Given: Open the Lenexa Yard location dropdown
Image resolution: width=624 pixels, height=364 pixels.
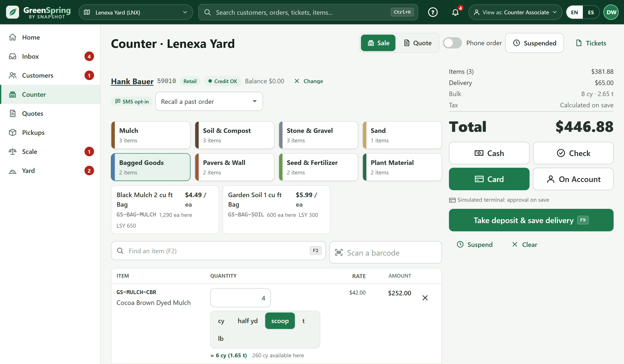Looking at the screenshot, I should tap(136, 12).
